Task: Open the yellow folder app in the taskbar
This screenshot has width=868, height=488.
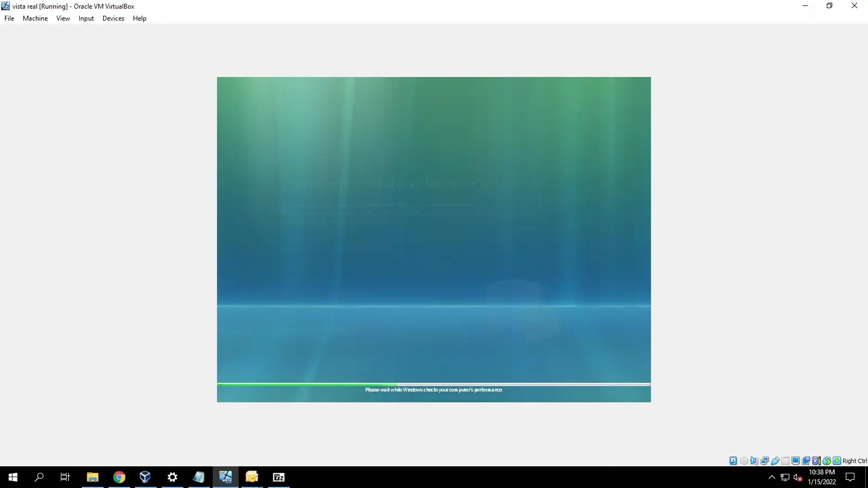Action: click(252, 477)
